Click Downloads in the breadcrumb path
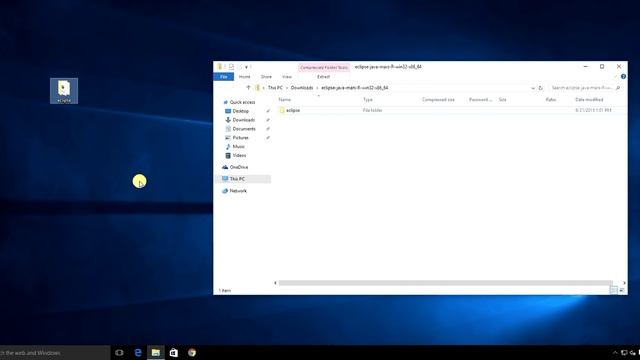The image size is (640, 360). (x=302, y=88)
